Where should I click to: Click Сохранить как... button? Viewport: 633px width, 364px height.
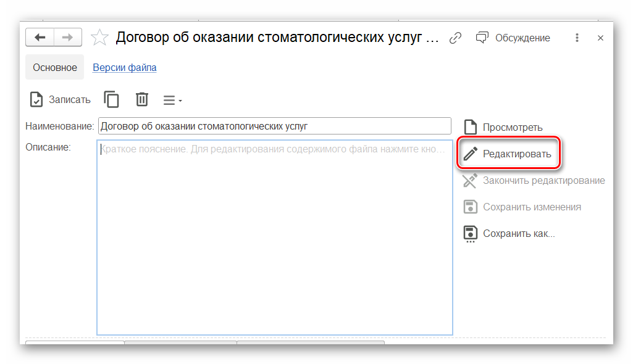(x=509, y=234)
